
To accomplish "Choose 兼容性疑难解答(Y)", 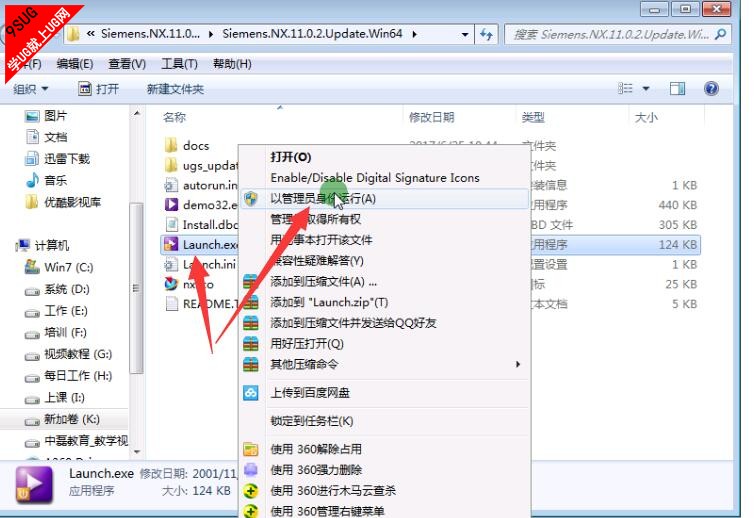I will pos(384,260).
